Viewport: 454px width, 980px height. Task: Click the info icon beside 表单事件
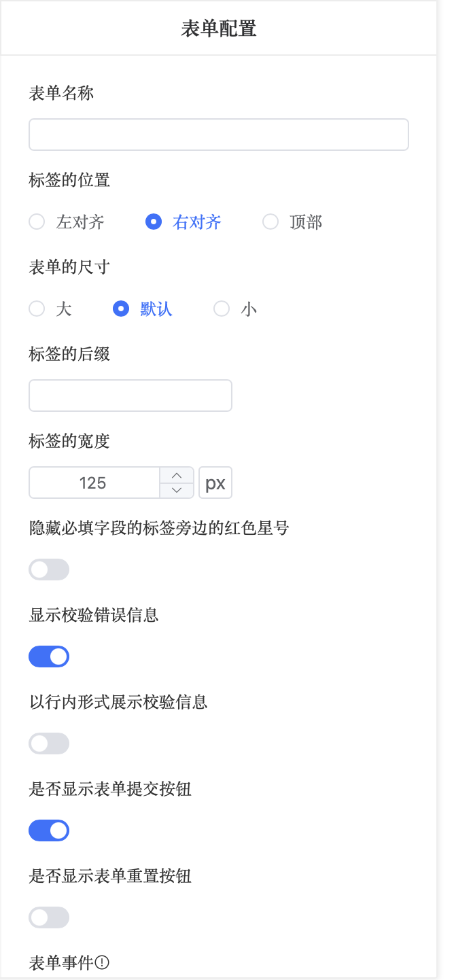coord(103,962)
